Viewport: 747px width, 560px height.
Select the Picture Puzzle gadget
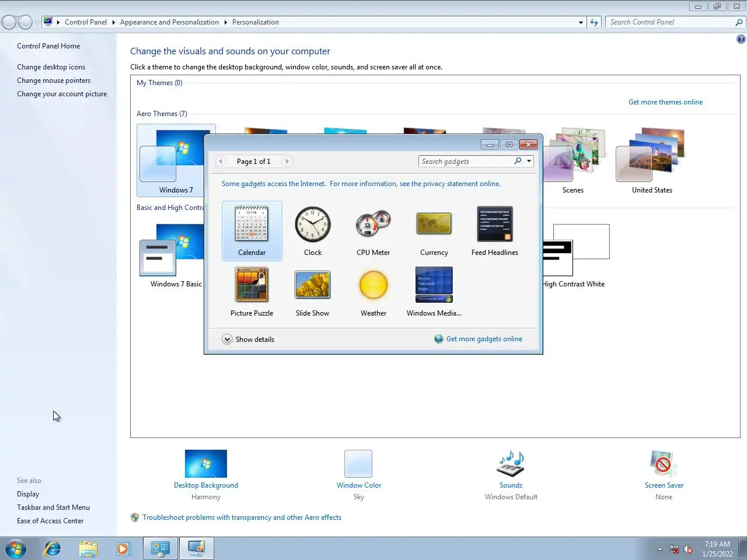(x=252, y=292)
